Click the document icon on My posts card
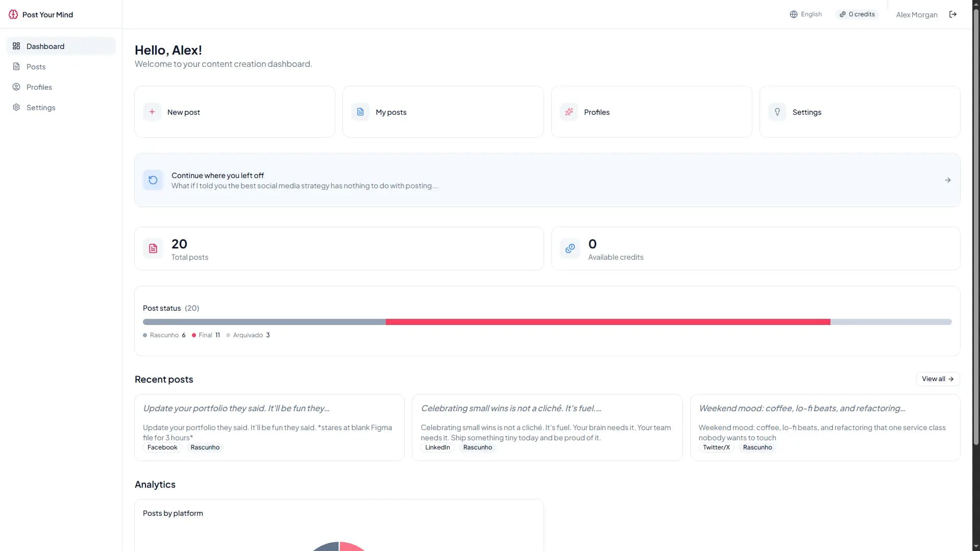The width and height of the screenshot is (980, 551). click(360, 112)
